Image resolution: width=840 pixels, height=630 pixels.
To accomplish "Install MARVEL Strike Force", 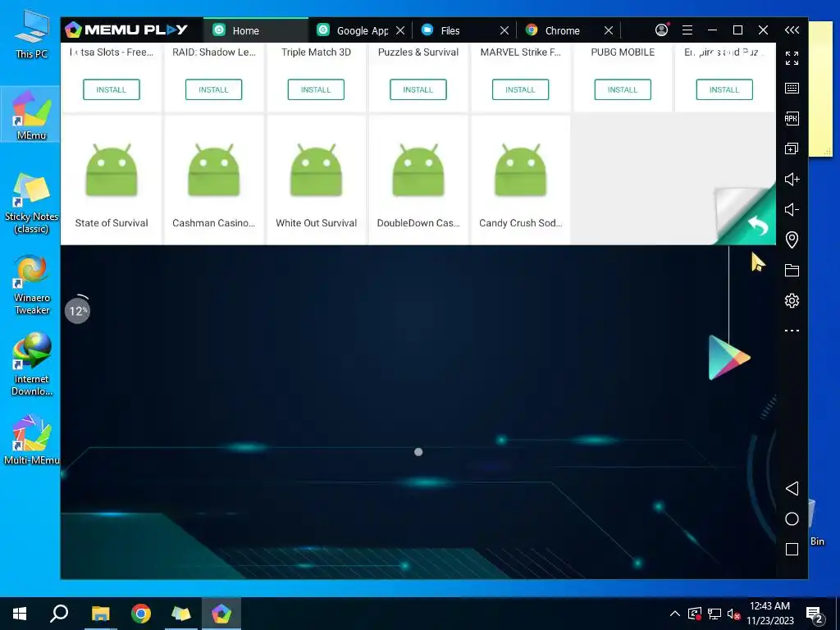I will [520, 89].
